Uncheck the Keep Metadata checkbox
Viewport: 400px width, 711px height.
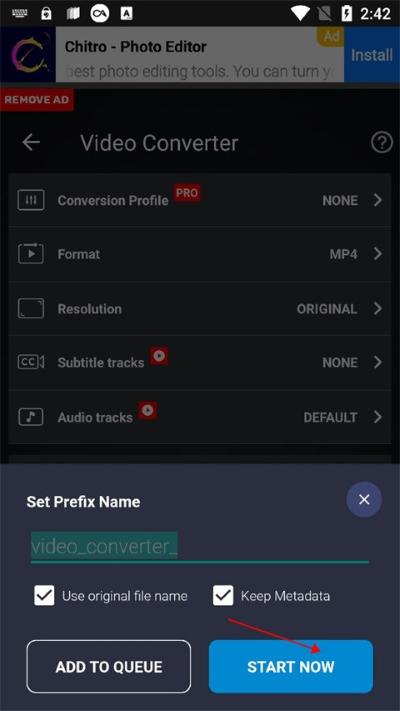click(223, 595)
